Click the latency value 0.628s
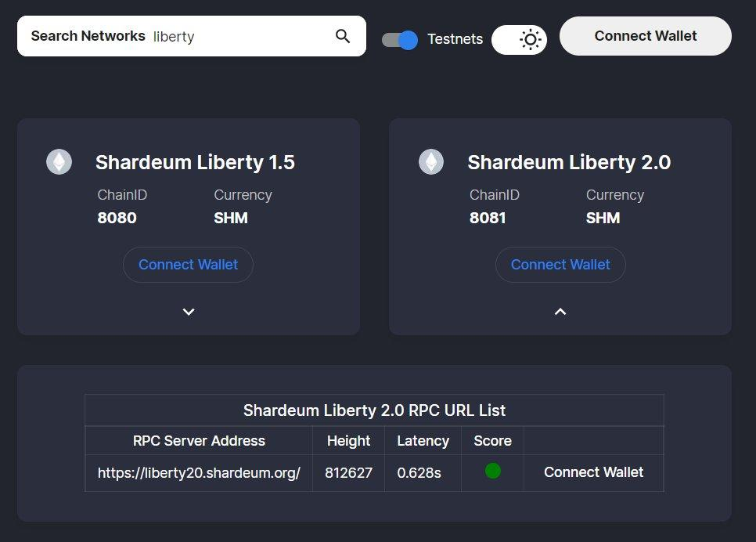 tap(419, 472)
